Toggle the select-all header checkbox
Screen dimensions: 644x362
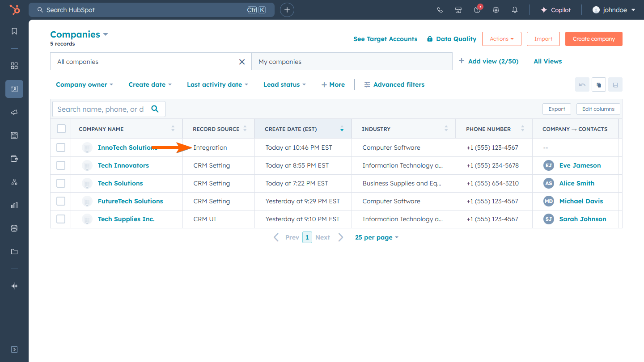point(61,129)
